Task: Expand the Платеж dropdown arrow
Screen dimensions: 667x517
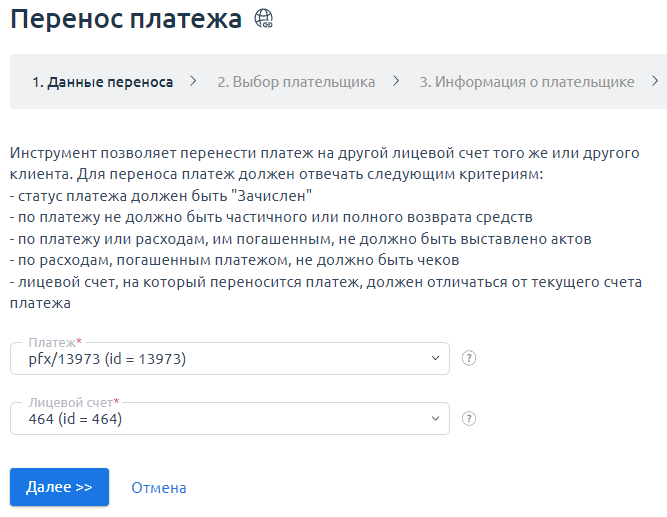Action: (x=434, y=358)
